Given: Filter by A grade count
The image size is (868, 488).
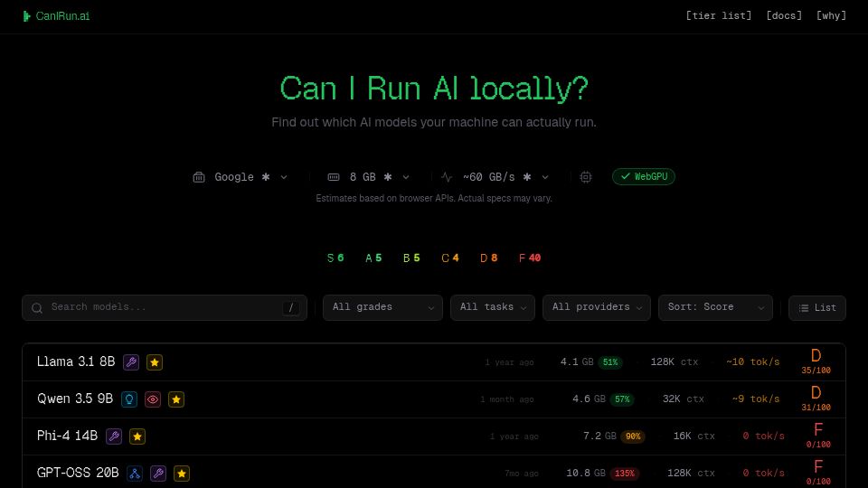Looking at the screenshot, I should 373,258.
